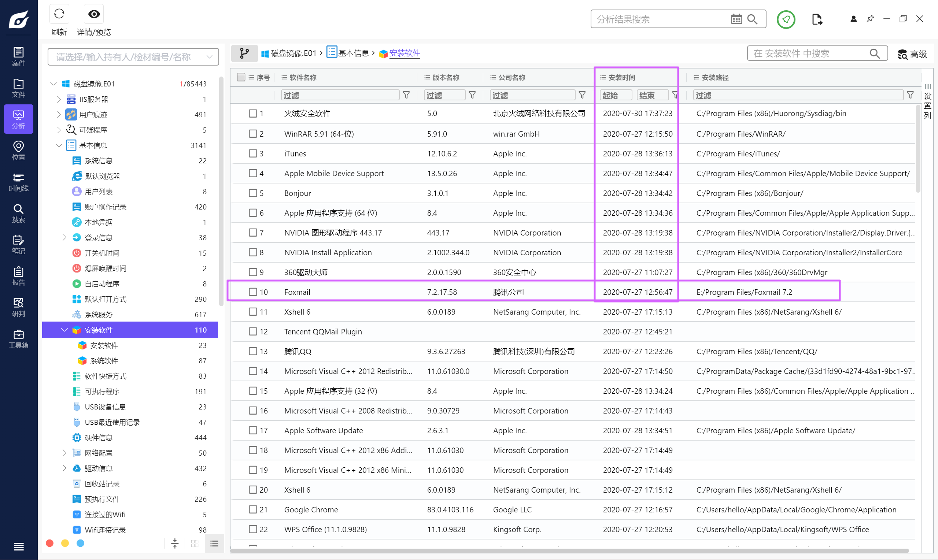Open the holder/evidence selection dropdown
938x560 pixels.
[133, 57]
